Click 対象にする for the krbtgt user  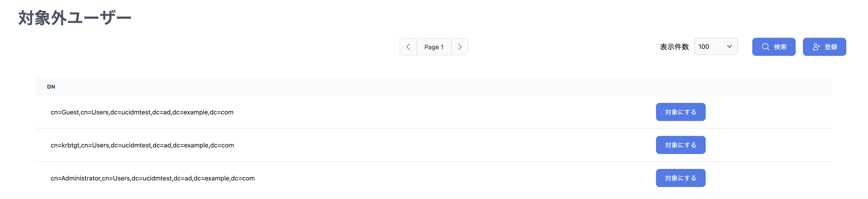pos(681,145)
